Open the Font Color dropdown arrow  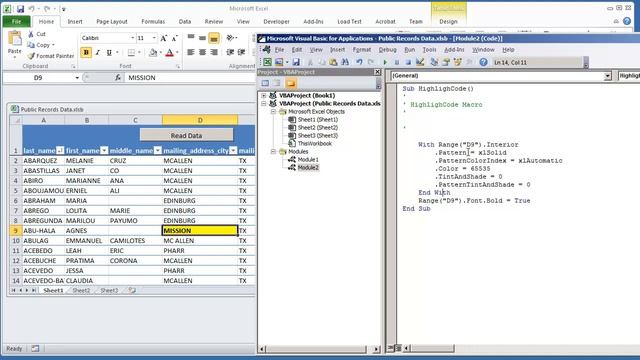pos(177,53)
